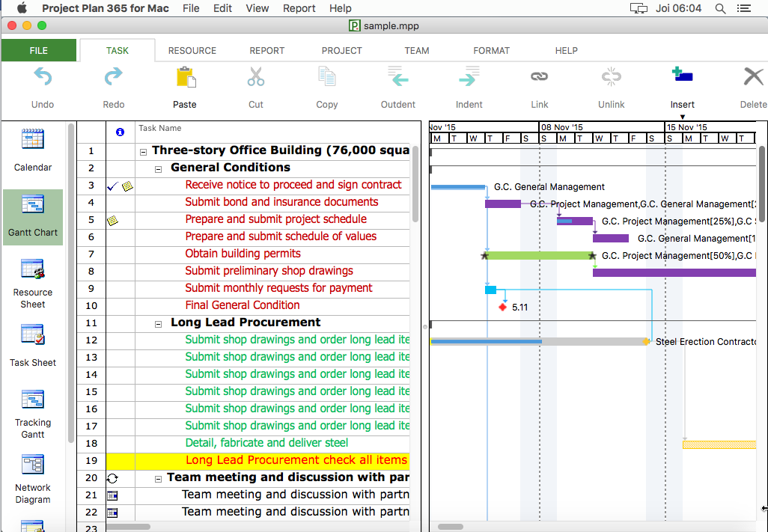
Task: Click the Insert task icon
Action: 682,76
